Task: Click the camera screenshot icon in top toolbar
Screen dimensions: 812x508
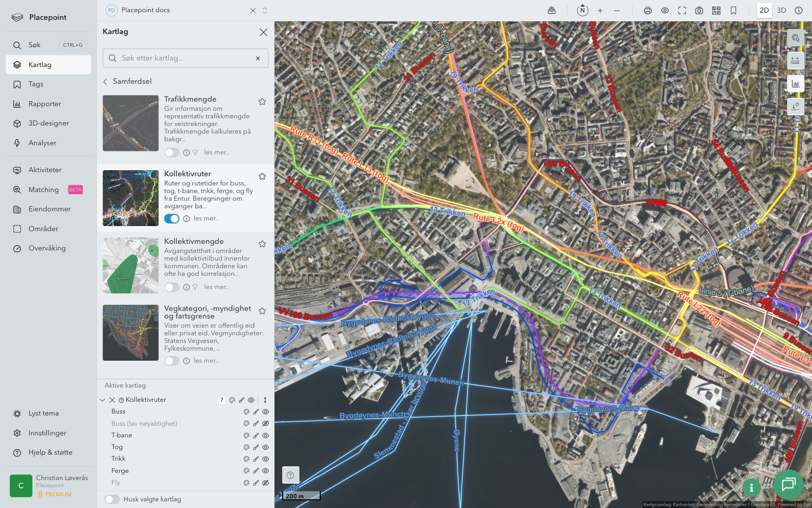Action: click(x=699, y=11)
